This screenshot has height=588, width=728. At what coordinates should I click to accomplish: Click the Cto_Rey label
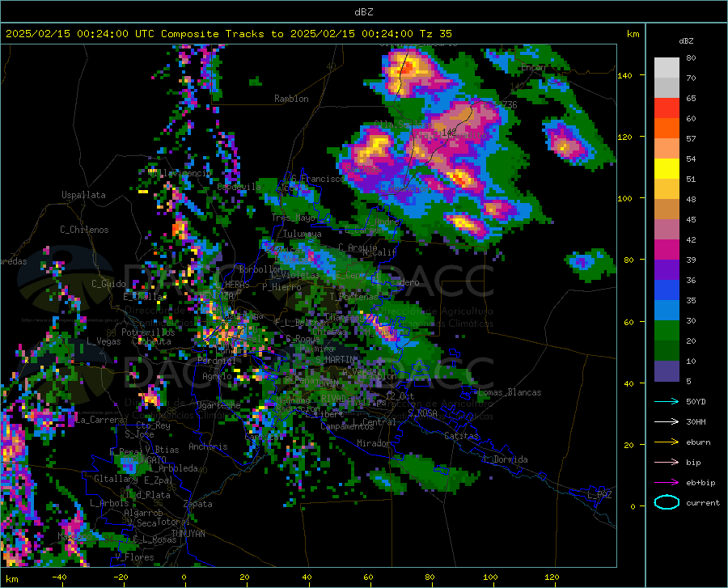[x=153, y=425]
